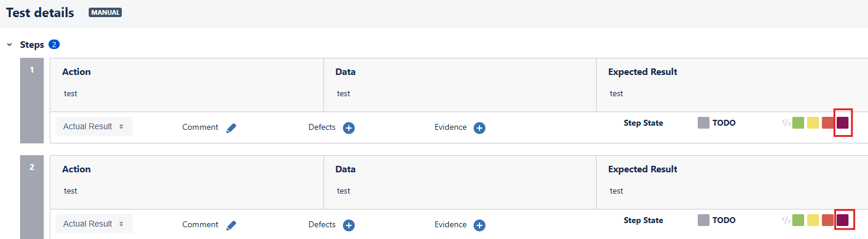
Task: Set step 2 state with green swatch
Action: click(x=798, y=220)
